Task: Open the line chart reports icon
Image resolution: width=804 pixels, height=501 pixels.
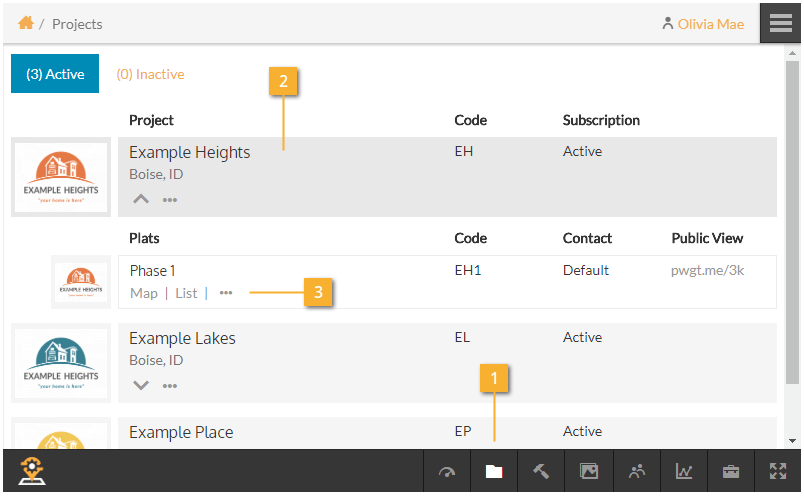Action: pos(684,472)
